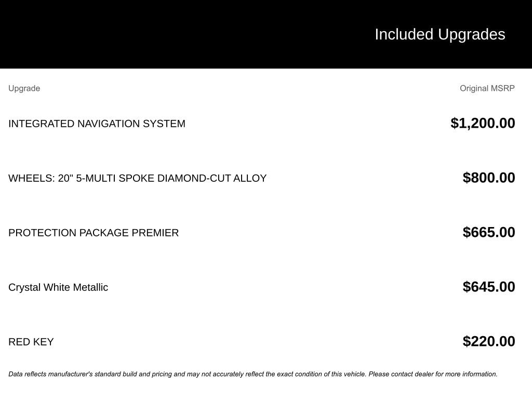The width and height of the screenshot is (532, 399).
Task: Click the word PREMIER in protection row
Action: click(x=155, y=233)
